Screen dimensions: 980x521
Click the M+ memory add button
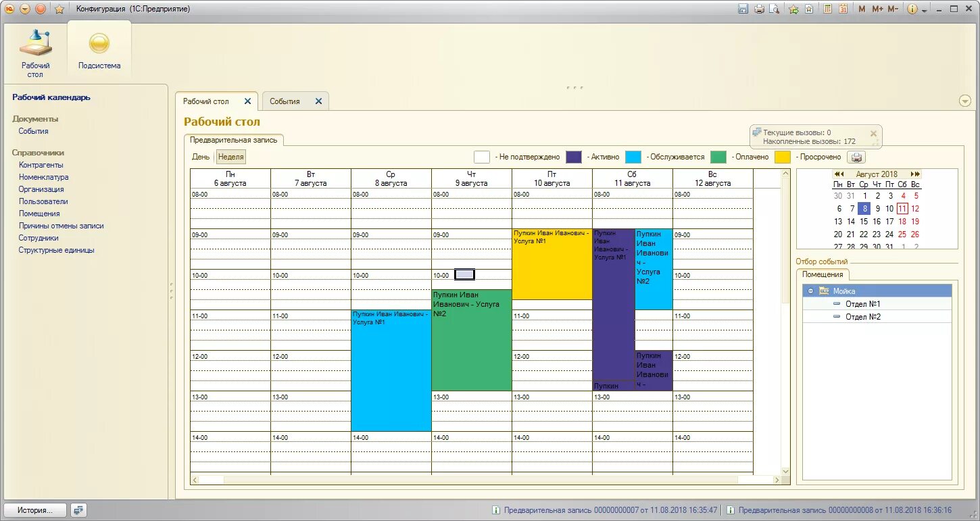coord(877,9)
